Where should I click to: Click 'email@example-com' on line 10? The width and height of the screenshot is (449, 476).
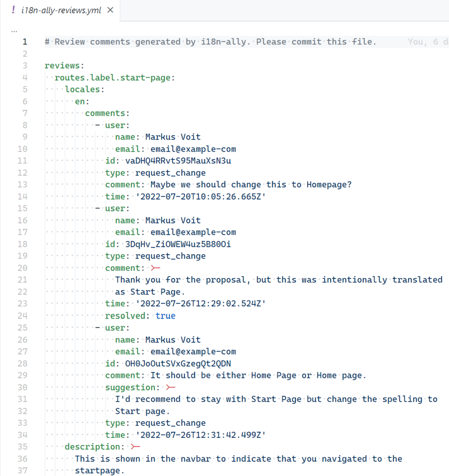(x=193, y=149)
